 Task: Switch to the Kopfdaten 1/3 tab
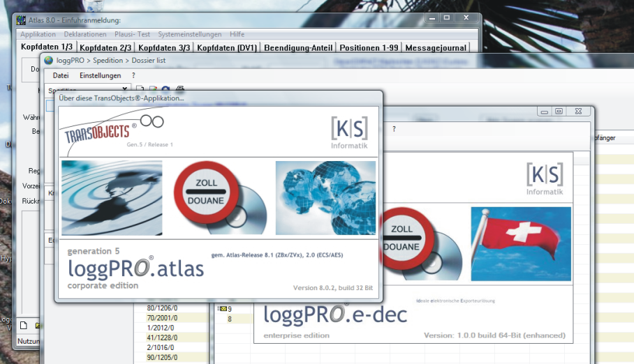(47, 47)
